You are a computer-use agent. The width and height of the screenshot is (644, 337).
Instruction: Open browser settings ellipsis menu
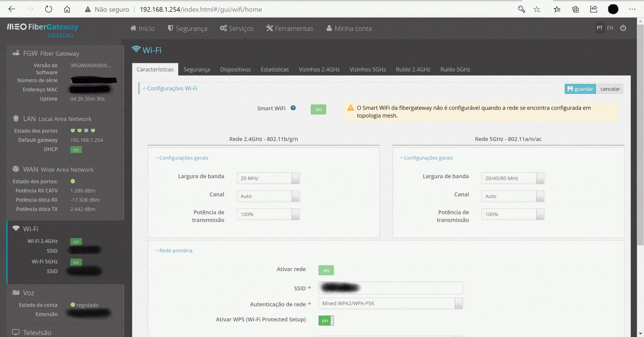coord(632,9)
